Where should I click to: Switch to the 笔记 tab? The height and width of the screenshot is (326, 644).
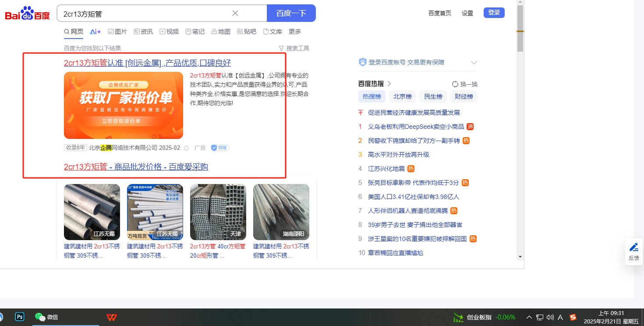click(195, 32)
